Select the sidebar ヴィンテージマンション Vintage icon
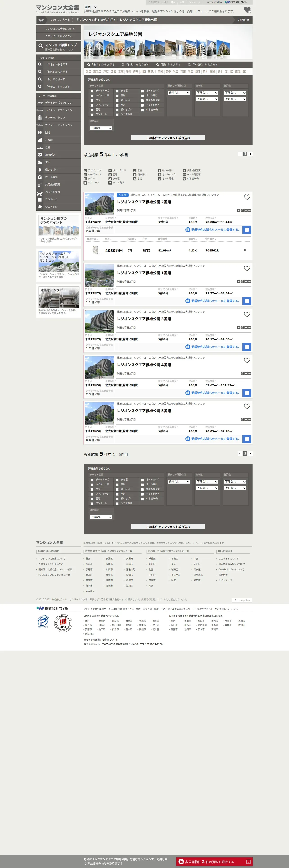The image size is (289, 868). point(40,125)
